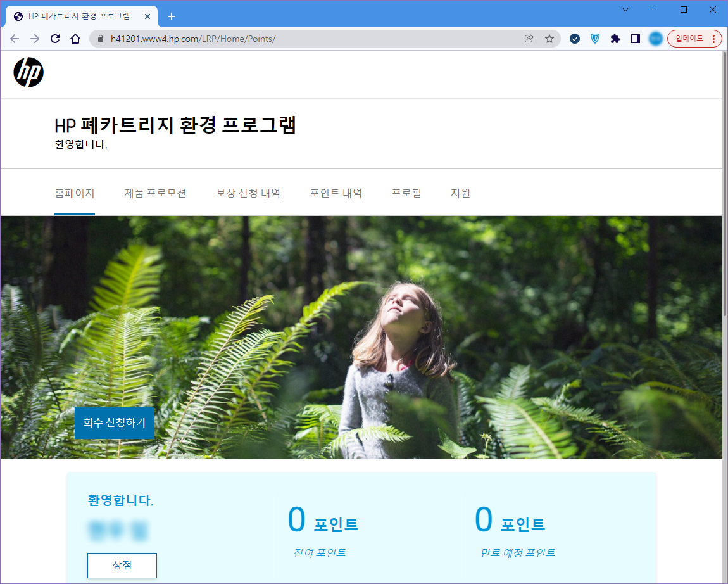Open the blue checkmark extension
Viewport: 728px width, 584px height.
(x=575, y=39)
